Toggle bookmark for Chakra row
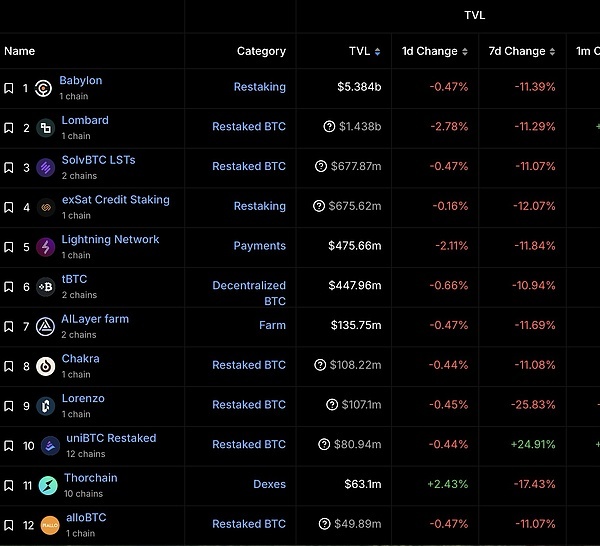The image size is (600, 546). tap(8, 366)
